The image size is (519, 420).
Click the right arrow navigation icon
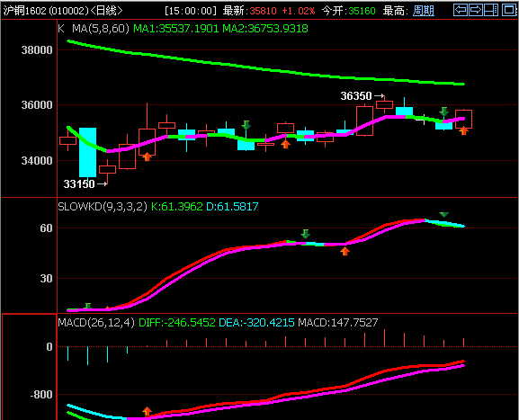point(476,10)
